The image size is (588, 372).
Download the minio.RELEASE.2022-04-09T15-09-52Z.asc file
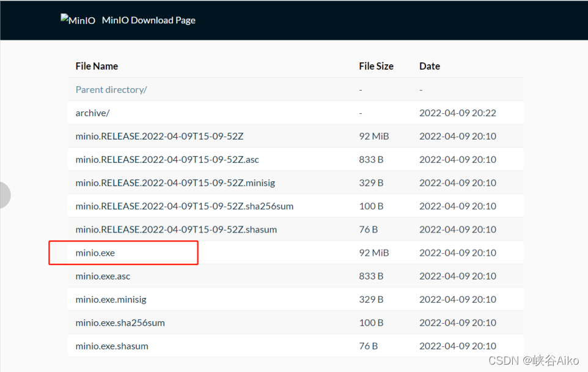pos(167,160)
